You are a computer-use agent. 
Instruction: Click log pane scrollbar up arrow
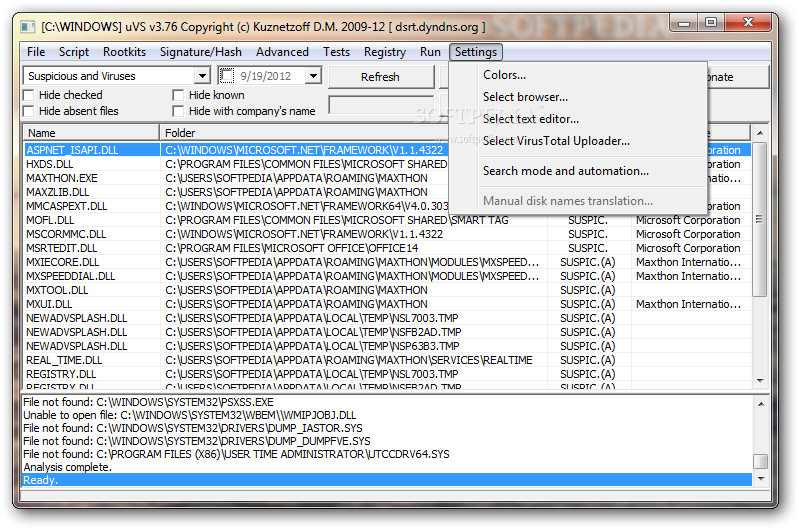click(x=760, y=404)
